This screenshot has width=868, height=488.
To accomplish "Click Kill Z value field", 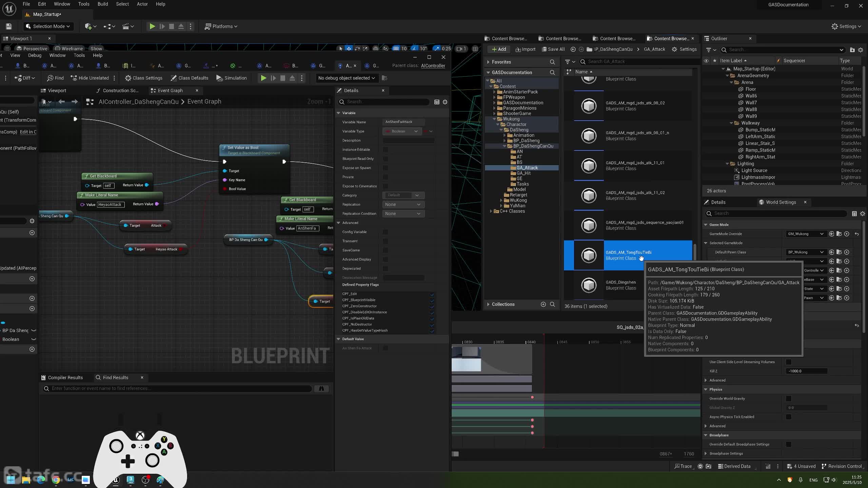I will [x=807, y=371].
